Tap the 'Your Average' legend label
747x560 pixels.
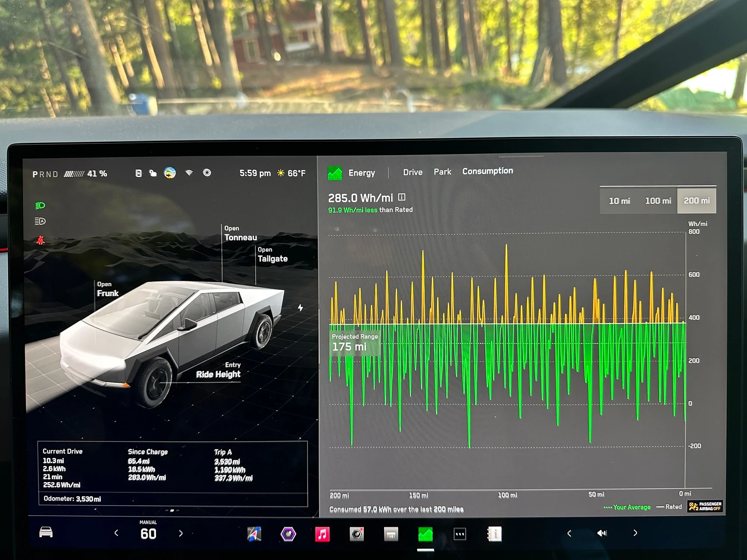click(x=632, y=507)
